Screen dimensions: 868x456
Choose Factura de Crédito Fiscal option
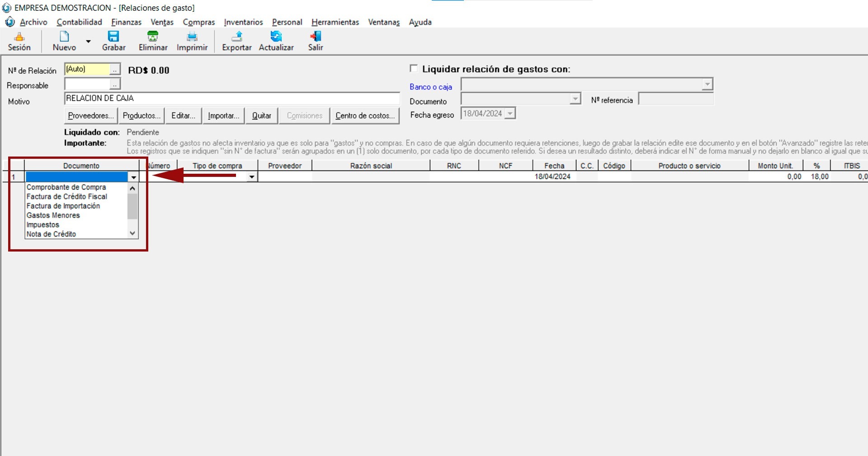[67, 196]
